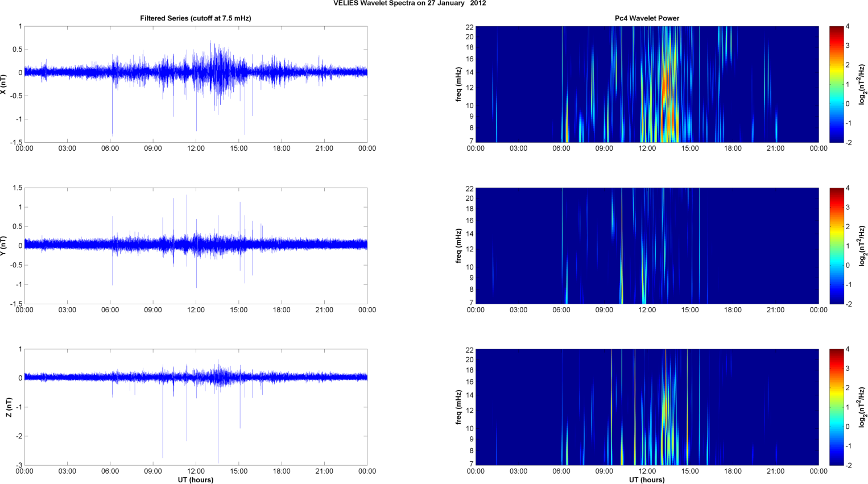The height and width of the screenshot is (484, 868).
Task: Click the 06:00 tick under top spectrogram
Action: 561,148
